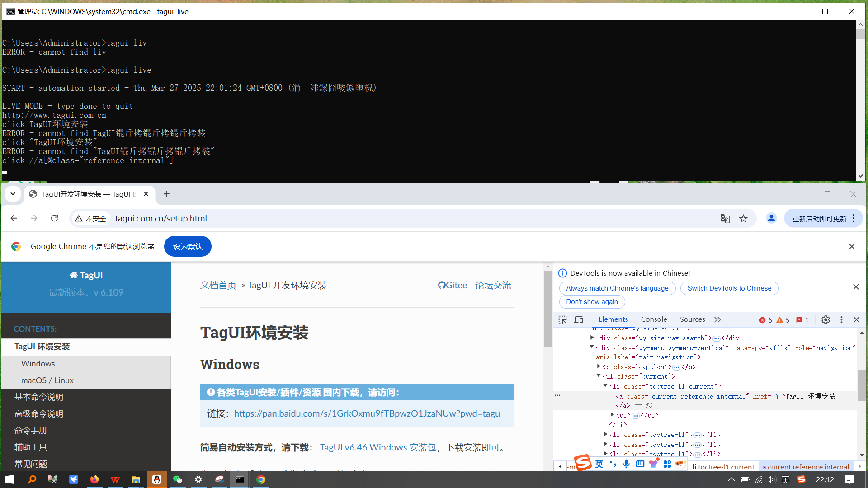Screen dimensions: 868x488
Task: Click the Don't show again button
Action: pos(592,302)
